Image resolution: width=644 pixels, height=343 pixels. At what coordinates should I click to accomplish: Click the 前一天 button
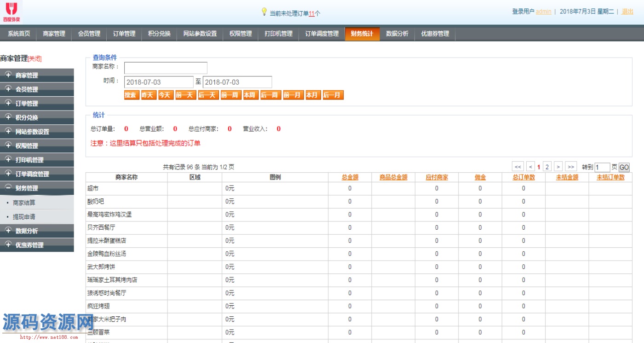(185, 95)
